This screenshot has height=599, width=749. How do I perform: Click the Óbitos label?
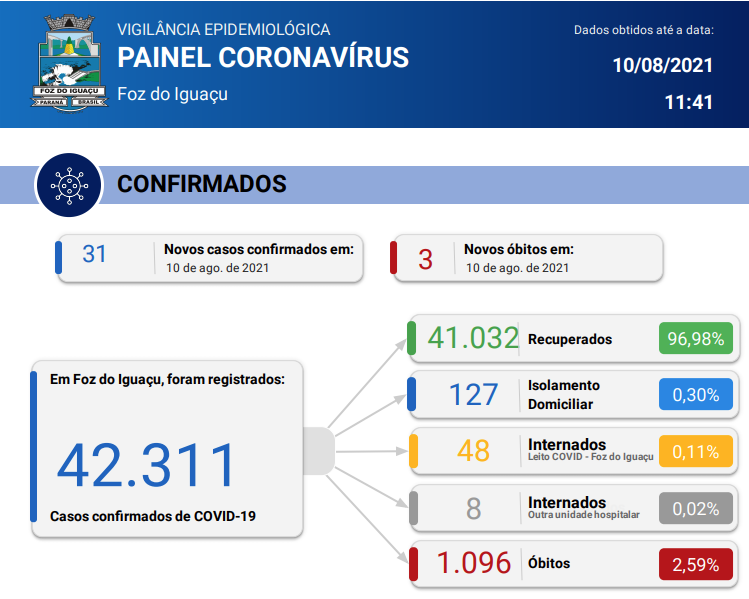coord(549,563)
